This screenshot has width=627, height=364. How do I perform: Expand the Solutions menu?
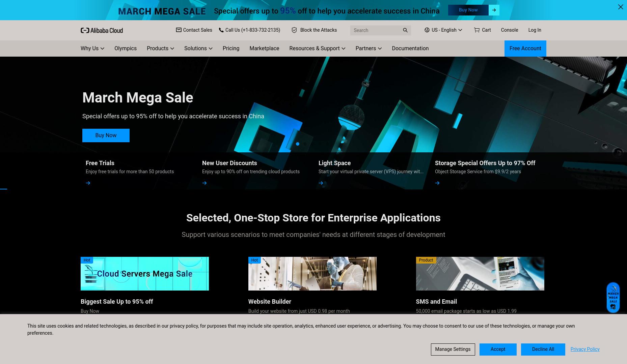coord(198,49)
